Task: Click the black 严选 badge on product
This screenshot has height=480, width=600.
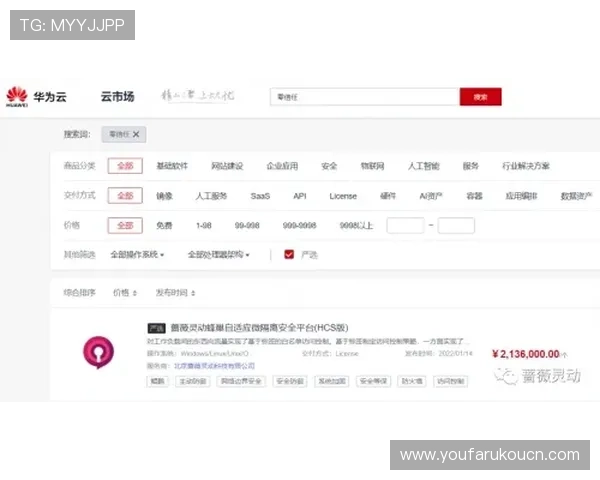Action: (157, 328)
